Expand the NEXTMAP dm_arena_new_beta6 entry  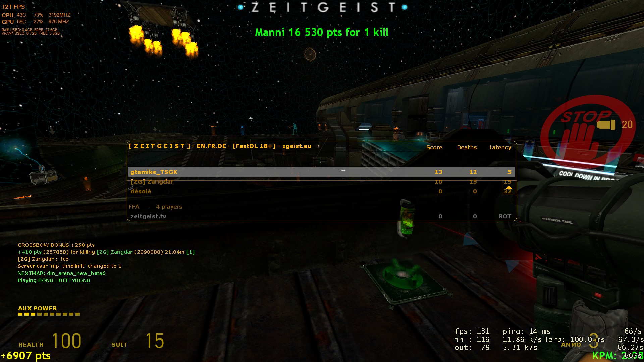point(62,273)
